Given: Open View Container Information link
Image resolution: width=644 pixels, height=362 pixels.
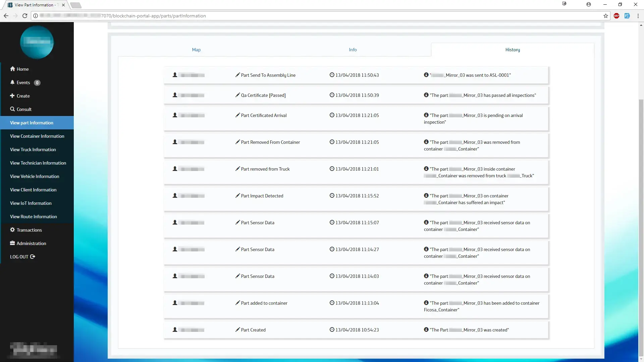Looking at the screenshot, I should (37, 136).
